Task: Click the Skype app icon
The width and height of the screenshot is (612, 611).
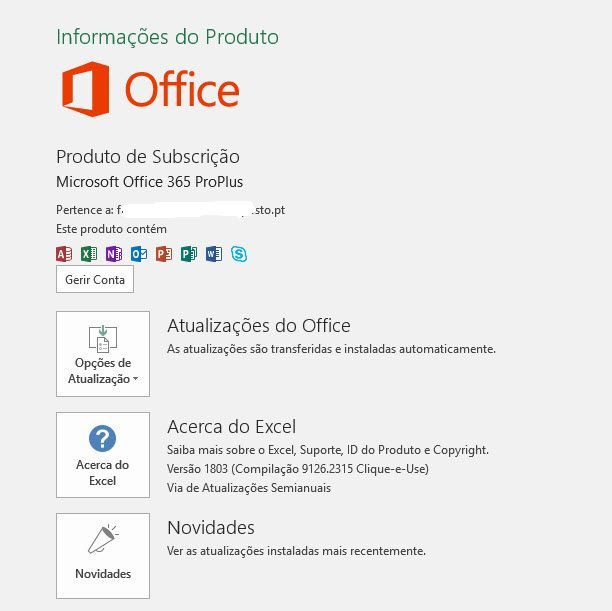Action: click(239, 254)
